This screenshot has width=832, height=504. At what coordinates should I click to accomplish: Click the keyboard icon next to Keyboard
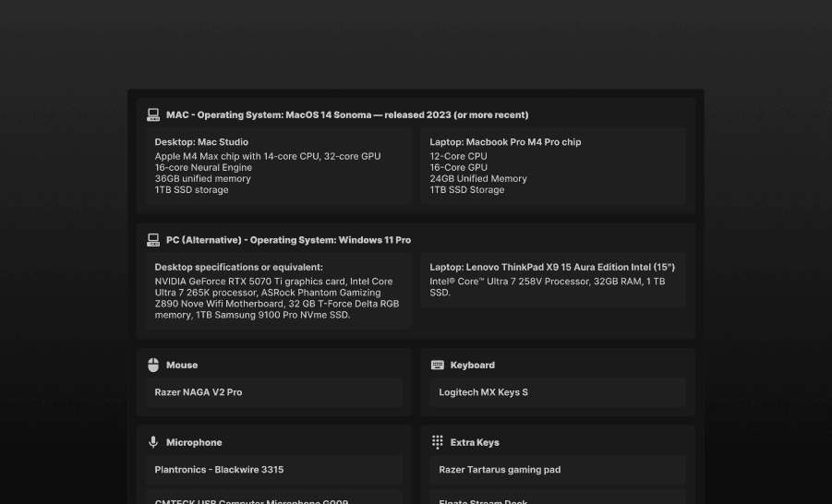[x=437, y=365]
